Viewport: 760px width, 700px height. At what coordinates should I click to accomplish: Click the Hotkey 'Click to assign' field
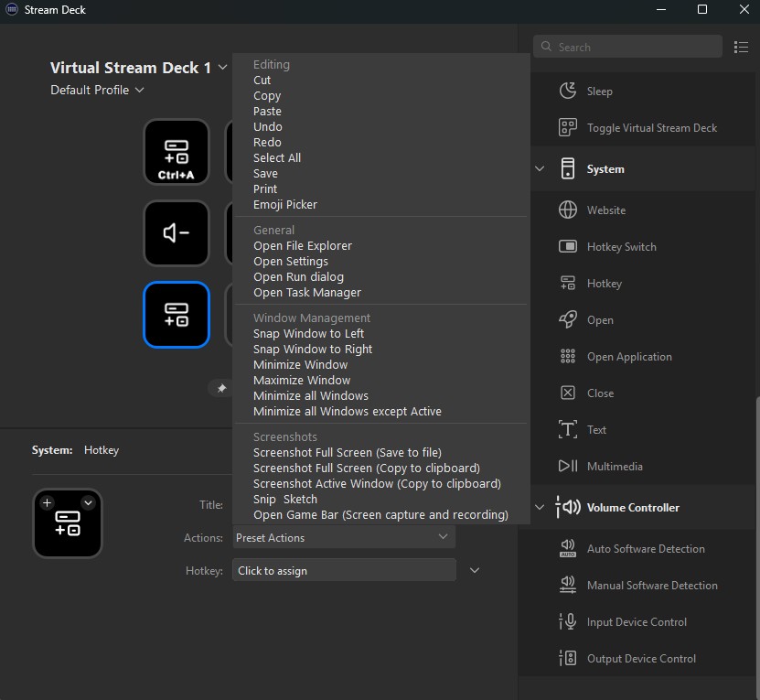(x=343, y=571)
